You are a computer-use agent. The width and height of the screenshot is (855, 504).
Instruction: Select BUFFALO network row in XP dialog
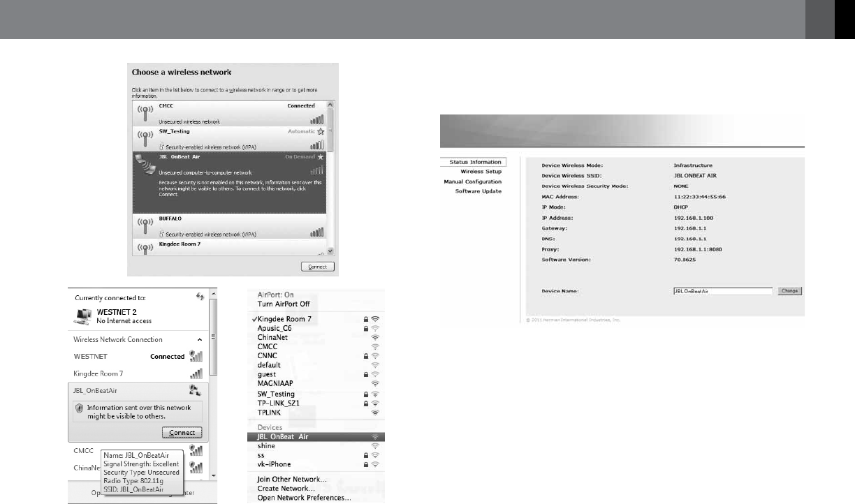(229, 226)
